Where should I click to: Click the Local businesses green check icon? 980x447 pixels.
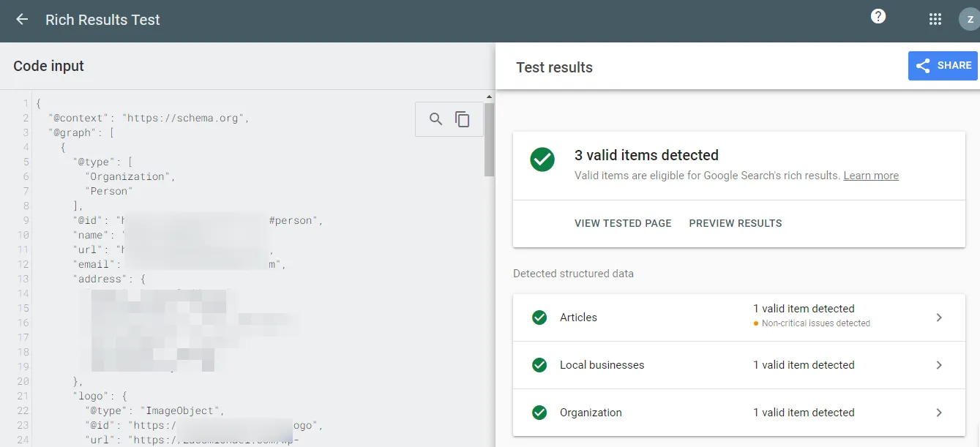click(x=539, y=365)
